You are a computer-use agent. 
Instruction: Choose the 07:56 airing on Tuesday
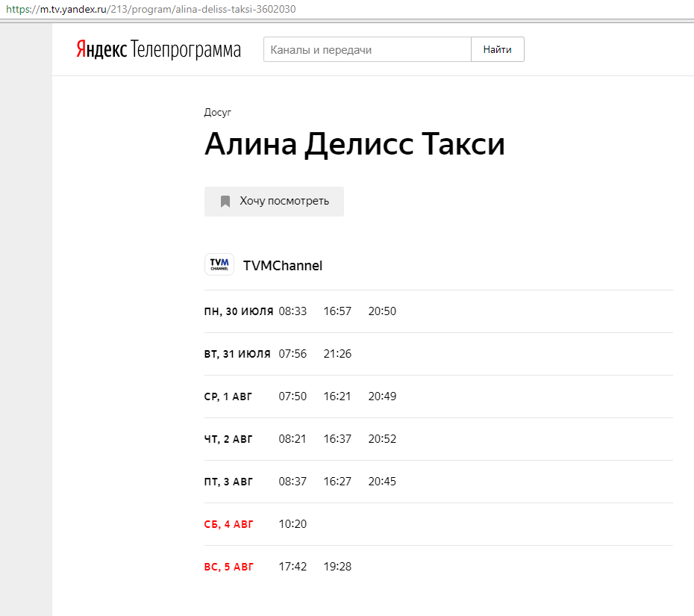click(x=293, y=354)
